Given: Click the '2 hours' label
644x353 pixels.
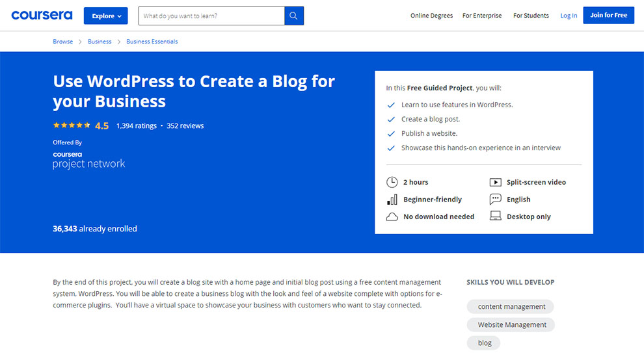Looking at the screenshot, I should pyautogui.click(x=416, y=182).
